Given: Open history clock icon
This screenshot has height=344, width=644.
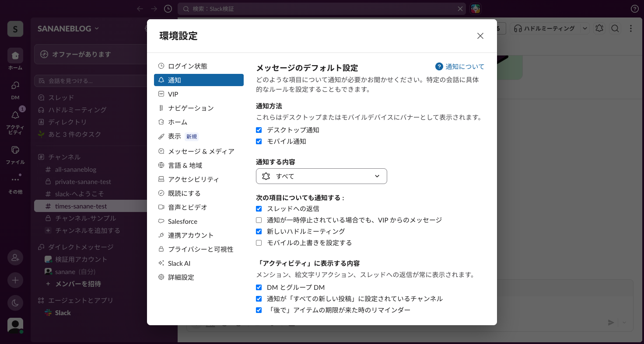Looking at the screenshot, I should point(168,9).
